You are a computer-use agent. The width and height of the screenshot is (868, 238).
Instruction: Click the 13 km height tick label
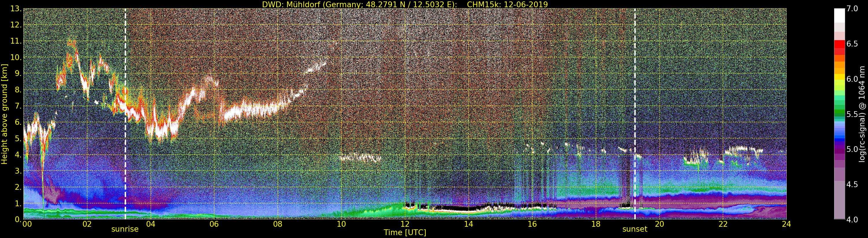point(16,9)
